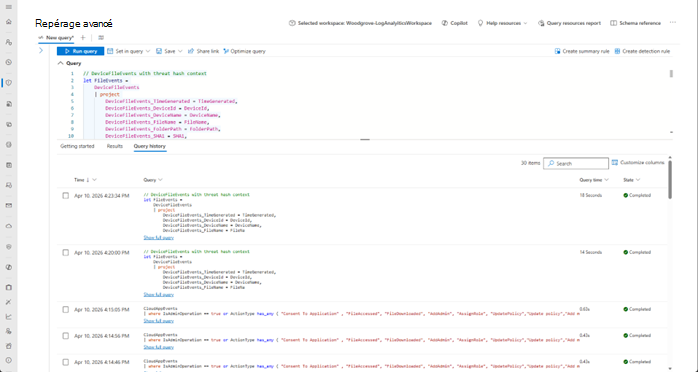
Task: Collapse the Query section
Action: [61, 64]
